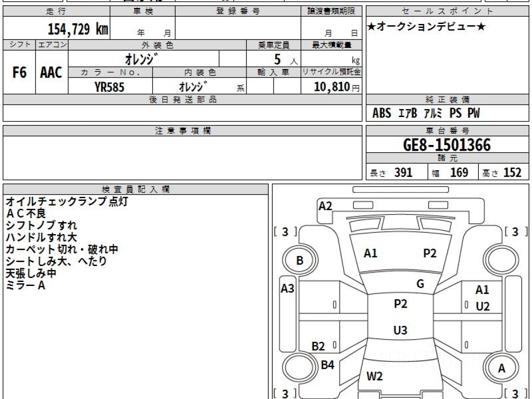Select the 後日発送部品 header bar
Image resolution: width=532 pixels, height=399 pixels.
pyautogui.click(x=182, y=100)
